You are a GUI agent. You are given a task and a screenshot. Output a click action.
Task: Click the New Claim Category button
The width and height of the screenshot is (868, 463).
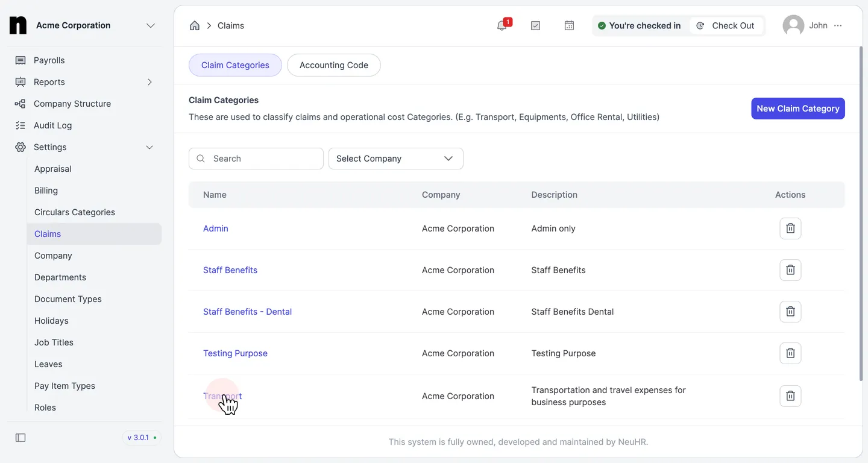(798, 109)
